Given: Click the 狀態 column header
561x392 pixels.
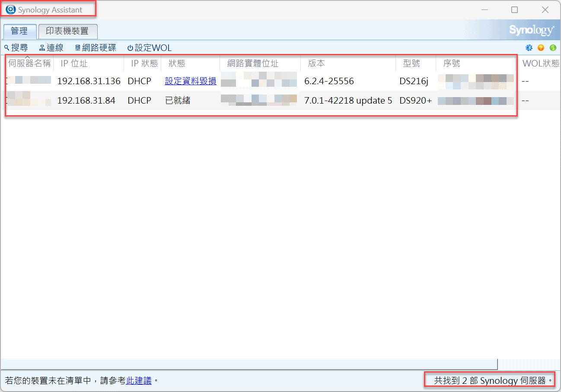Looking at the screenshot, I should pos(191,63).
